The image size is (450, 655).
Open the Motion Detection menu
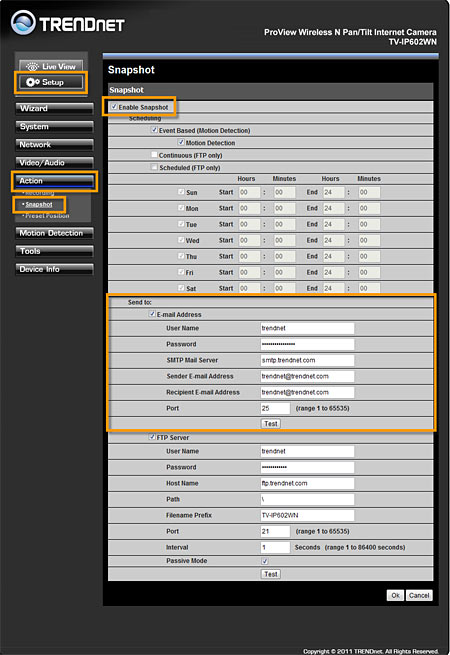[54, 233]
